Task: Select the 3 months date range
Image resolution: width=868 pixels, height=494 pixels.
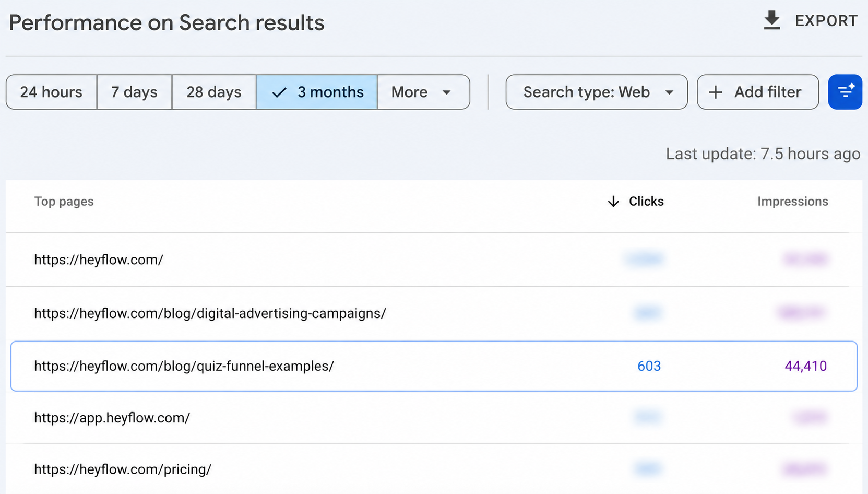Action: click(x=317, y=92)
